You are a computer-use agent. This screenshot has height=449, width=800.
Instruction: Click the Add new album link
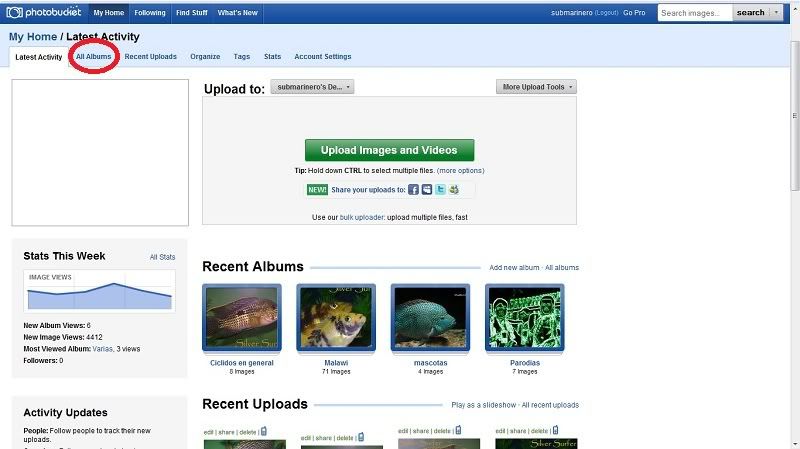point(514,267)
